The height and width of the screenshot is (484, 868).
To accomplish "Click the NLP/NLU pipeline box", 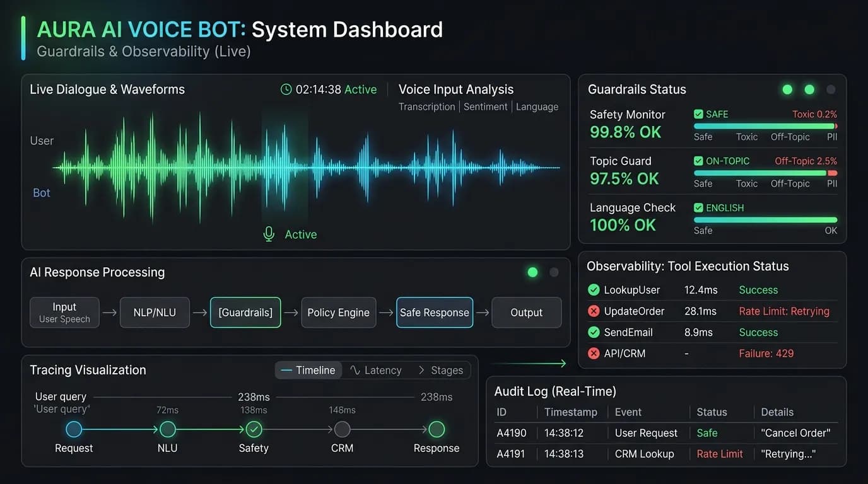I will click(x=155, y=313).
